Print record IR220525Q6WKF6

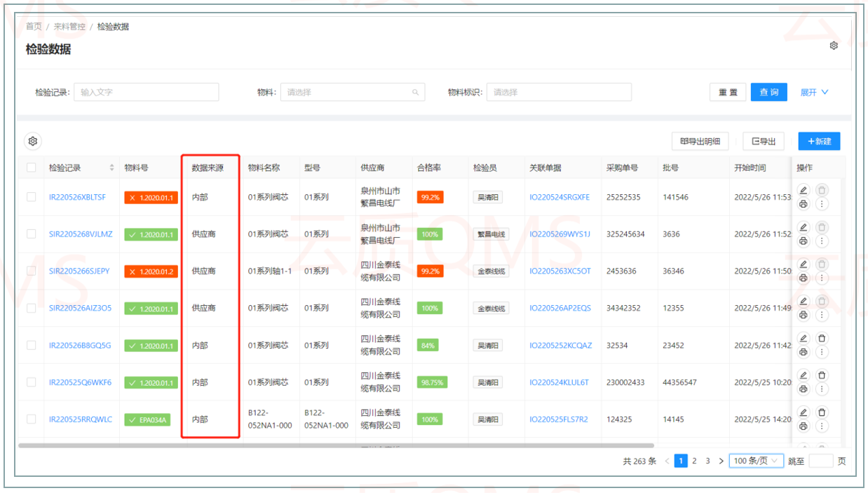[803, 389]
